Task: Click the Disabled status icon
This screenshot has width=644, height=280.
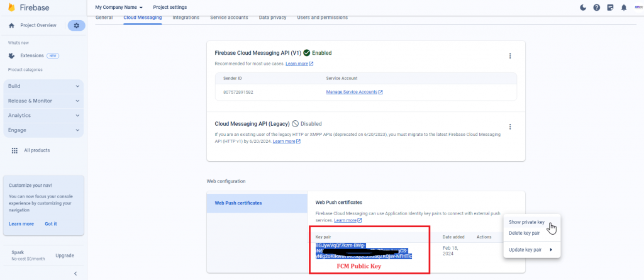Action: 295,123
